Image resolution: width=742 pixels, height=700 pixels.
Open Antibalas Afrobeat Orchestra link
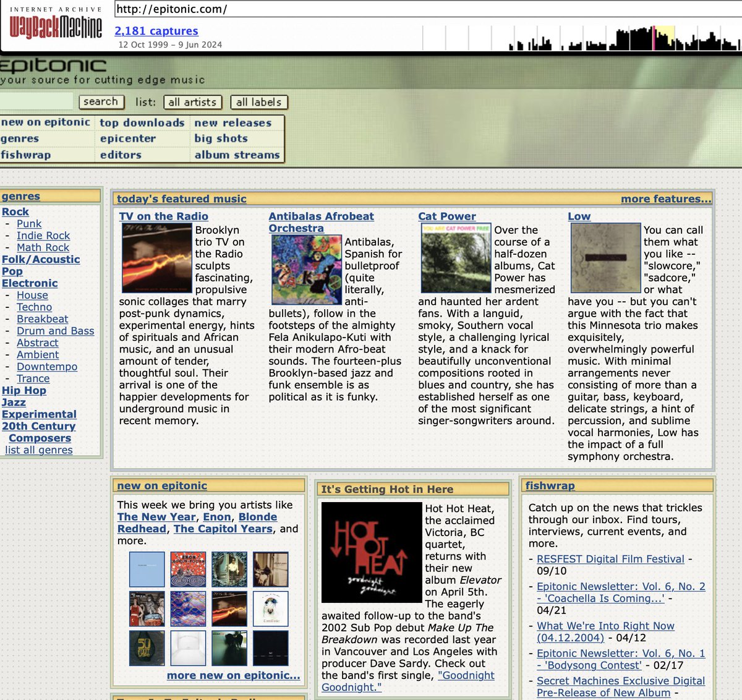click(x=321, y=222)
